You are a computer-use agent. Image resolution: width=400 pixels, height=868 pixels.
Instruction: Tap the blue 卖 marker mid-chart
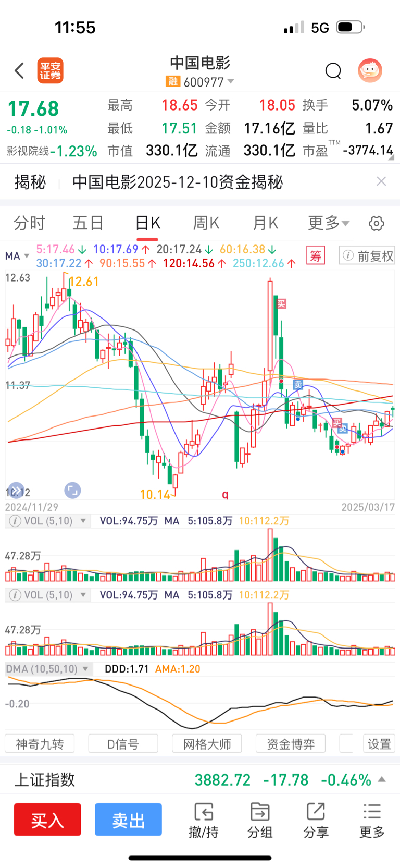coord(298,385)
